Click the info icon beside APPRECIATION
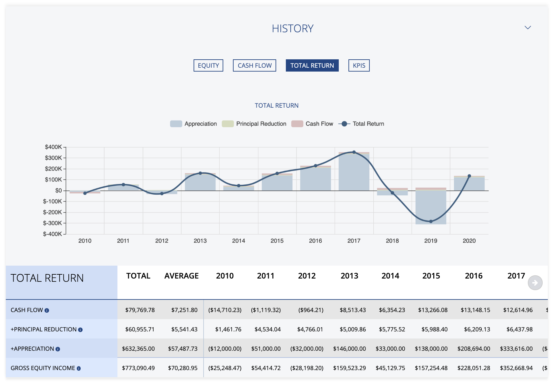The height and width of the screenshot is (392, 553). (x=57, y=349)
